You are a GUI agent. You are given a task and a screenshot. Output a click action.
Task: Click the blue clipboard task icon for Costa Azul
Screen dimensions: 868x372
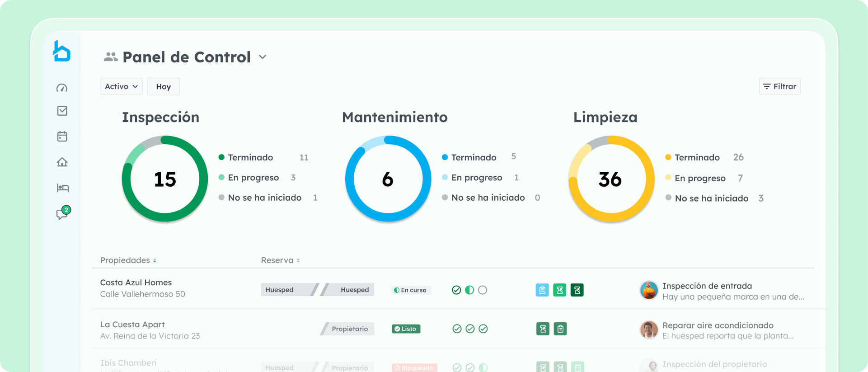click(x=542, y=290)
